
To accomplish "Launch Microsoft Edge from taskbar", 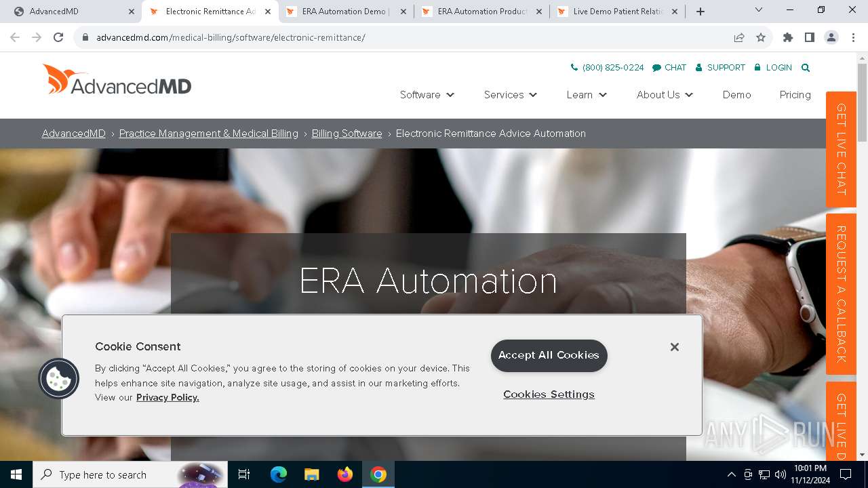I will [x=279, y=474].
